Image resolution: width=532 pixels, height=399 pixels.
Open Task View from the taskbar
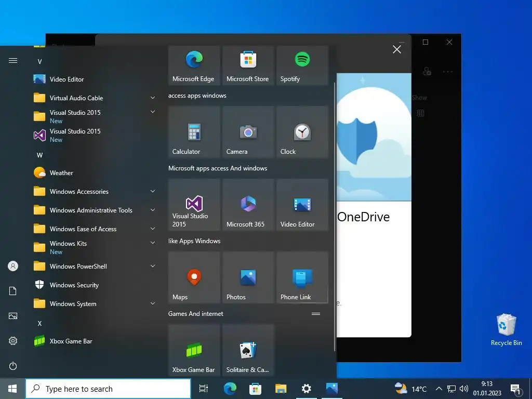tap(204, 389)
